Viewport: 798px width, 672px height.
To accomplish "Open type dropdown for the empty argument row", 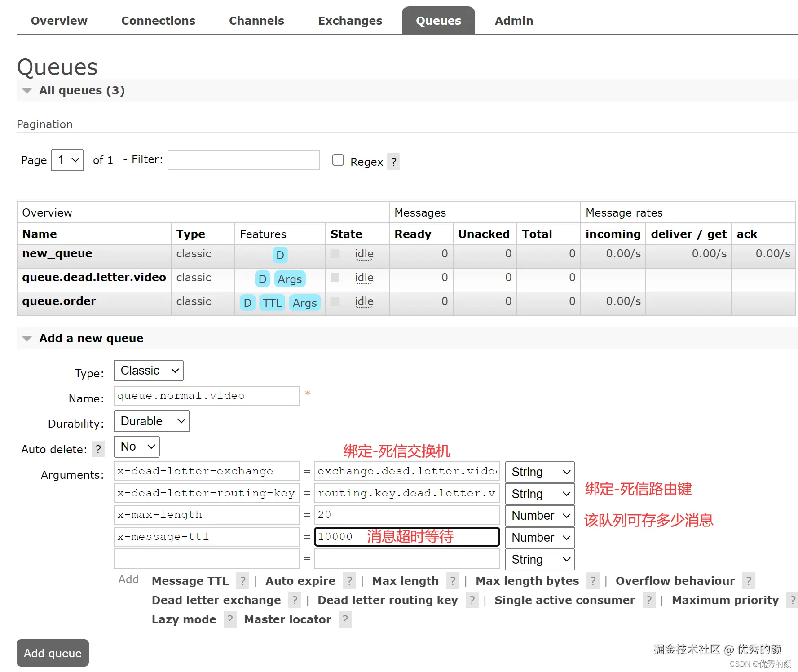I will pos(540,560).
